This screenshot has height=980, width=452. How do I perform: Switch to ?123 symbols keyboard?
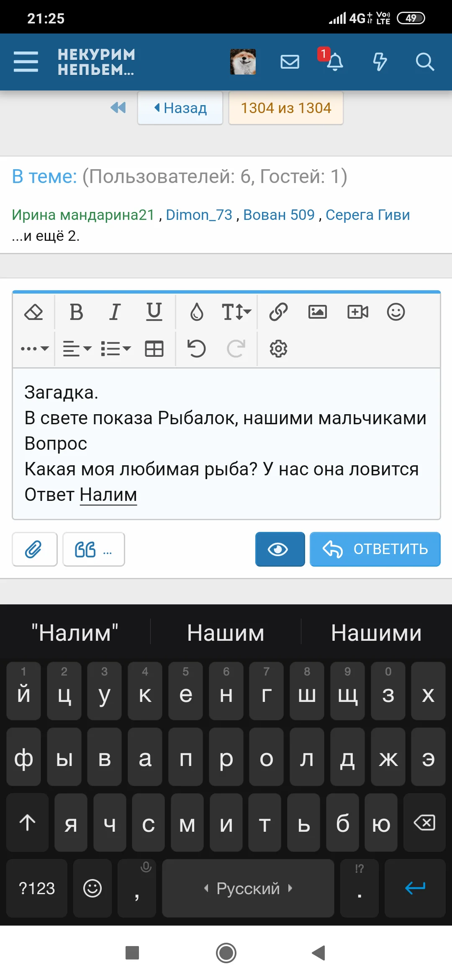click(37, 888)
